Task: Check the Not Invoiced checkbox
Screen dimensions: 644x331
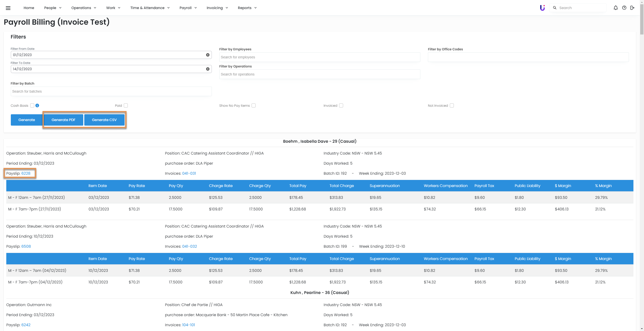Action: [x=452, y=105]
